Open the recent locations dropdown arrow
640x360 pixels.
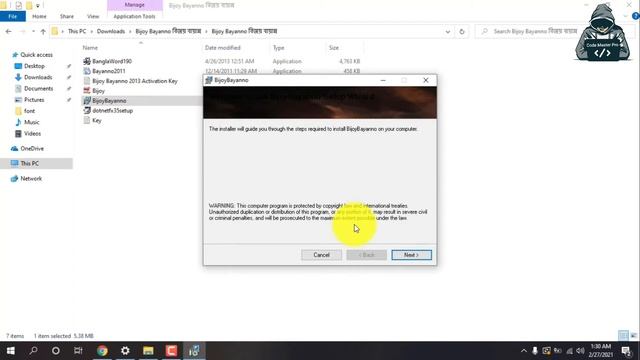(x=33, y=31)
